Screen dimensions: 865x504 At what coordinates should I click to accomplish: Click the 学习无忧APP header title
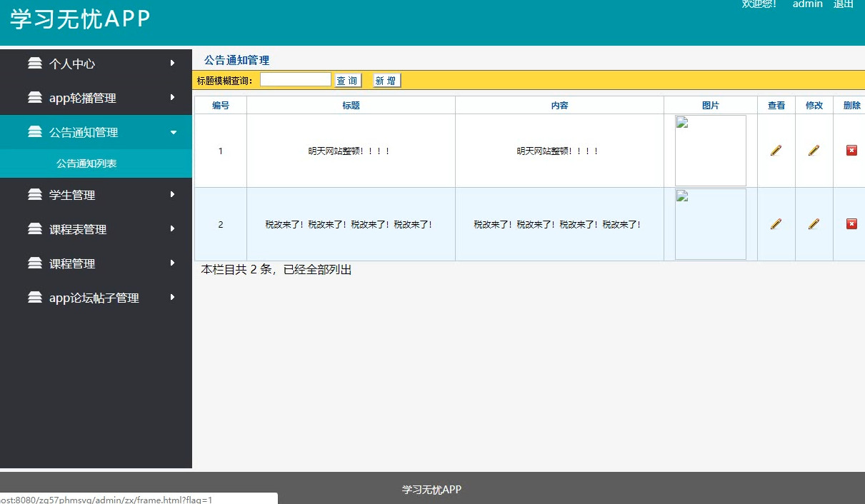coord(81,19)
